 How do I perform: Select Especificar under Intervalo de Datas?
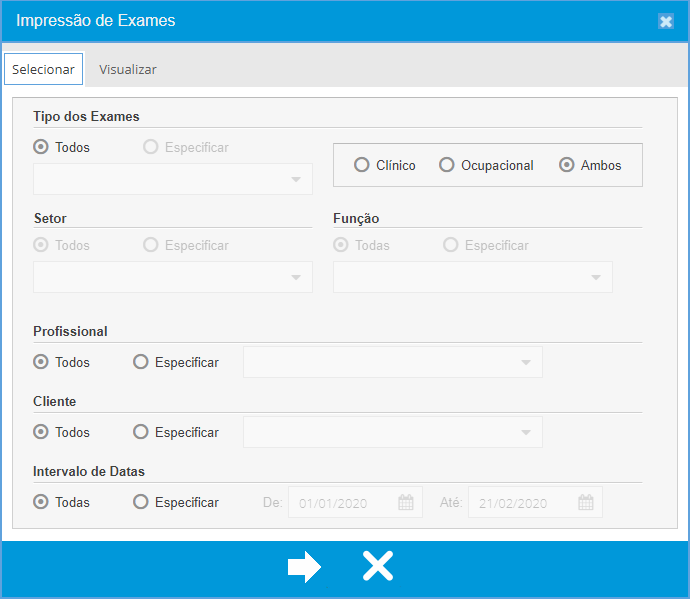point(141,502)
